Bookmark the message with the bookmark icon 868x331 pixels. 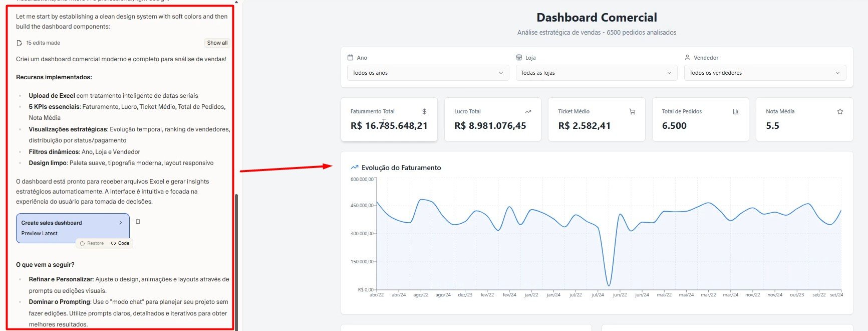coord(138,222)
